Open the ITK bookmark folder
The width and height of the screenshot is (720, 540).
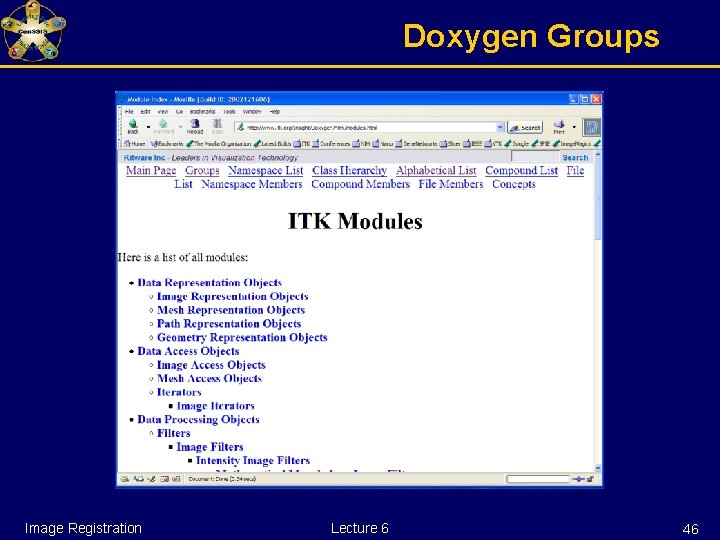tap(302, 144)
